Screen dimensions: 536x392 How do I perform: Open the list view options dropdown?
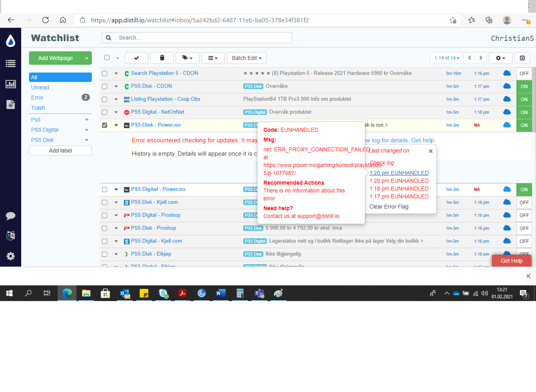point(213,58)
